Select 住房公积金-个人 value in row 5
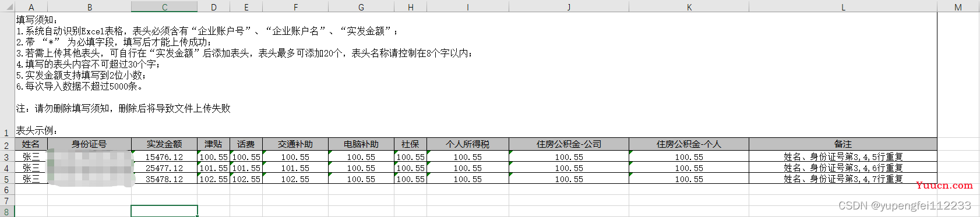The image size is (980, 217). [689, 179]
